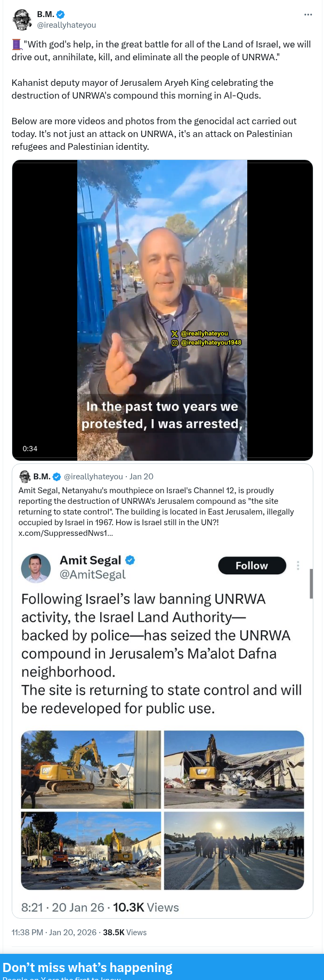
Task: Follow Amit Segal
Action: click(252, 566)
